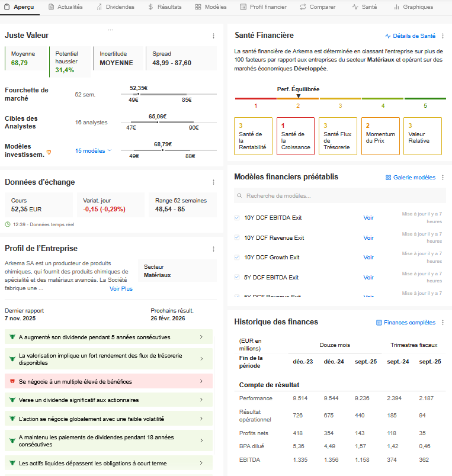The width and height of the screenshot is (452, 476).
Task: Click the Variat. jour -0,15 (-0,29%) value
Action: tap(104, 209)
